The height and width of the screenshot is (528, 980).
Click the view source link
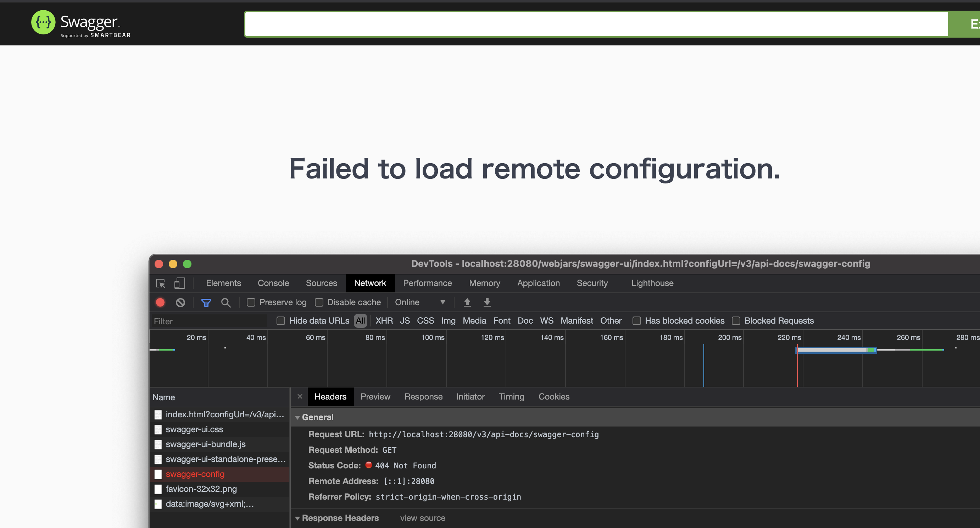[x=422, y=518]
